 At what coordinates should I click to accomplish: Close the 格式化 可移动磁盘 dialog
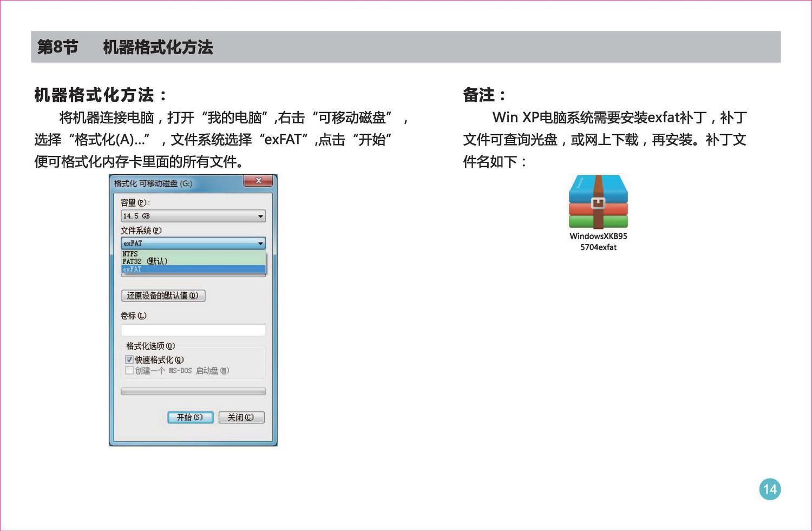click(x=258, y=181)
